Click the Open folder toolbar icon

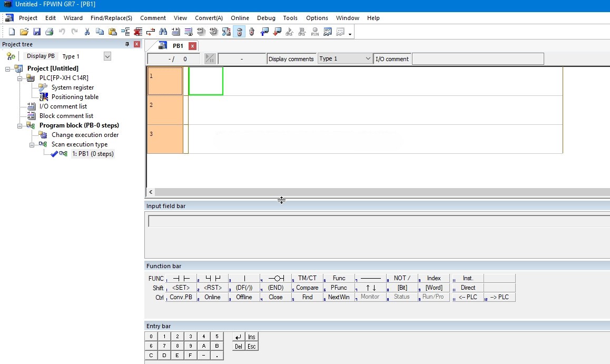click(24, 32)
